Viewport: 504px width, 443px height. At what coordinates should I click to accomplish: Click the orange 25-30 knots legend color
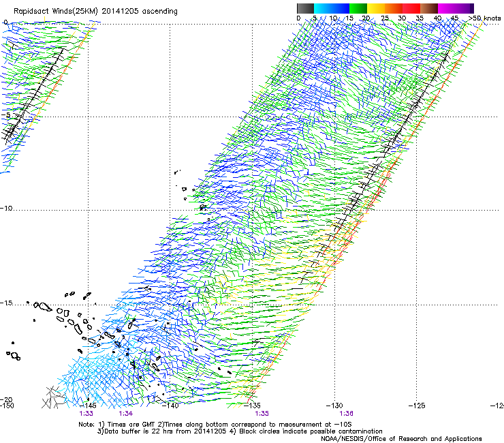tap(394, 8)
